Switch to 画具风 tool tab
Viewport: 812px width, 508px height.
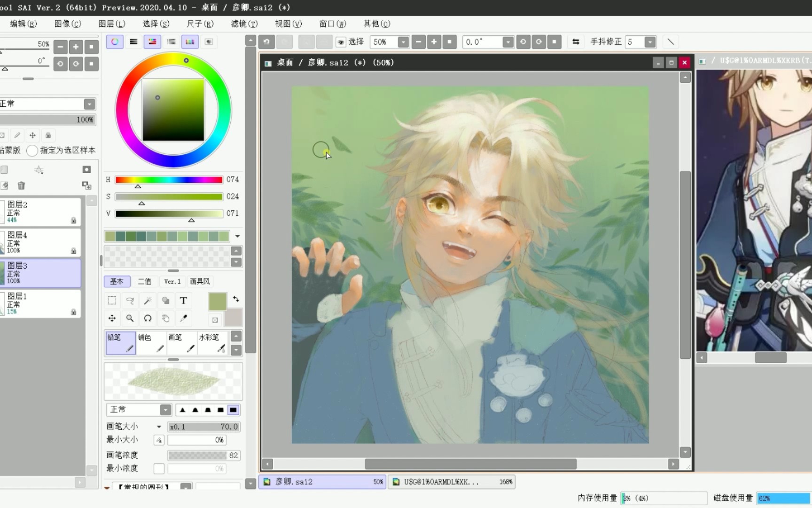[200, 281]
